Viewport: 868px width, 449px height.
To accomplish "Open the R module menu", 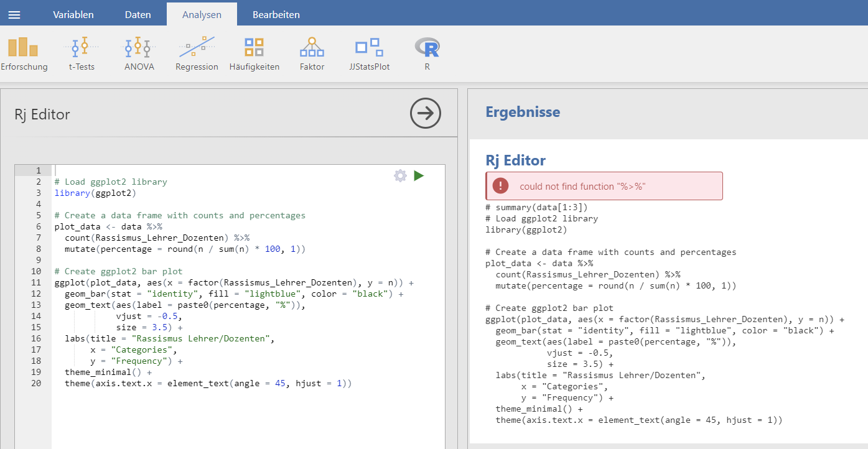I will [x=427, y=54].
